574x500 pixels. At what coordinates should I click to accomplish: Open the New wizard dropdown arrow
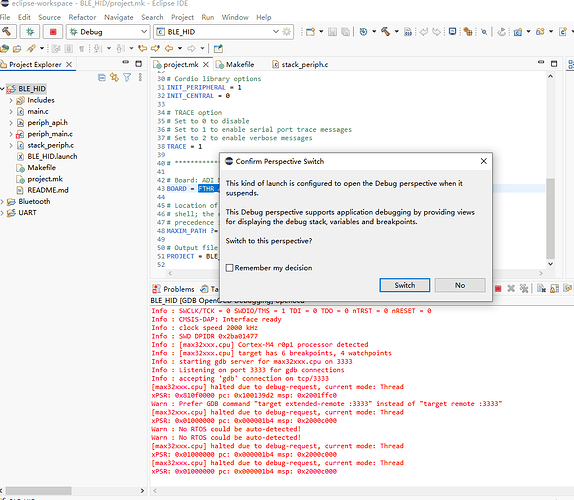click(321, 32)
